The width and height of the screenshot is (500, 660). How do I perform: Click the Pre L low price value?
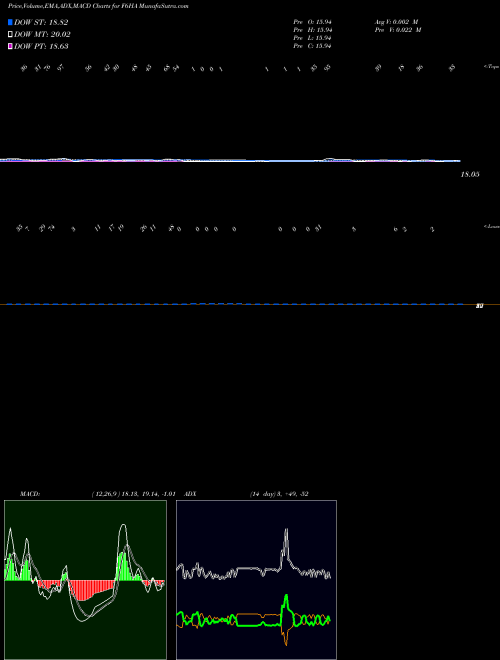point(312,38)
